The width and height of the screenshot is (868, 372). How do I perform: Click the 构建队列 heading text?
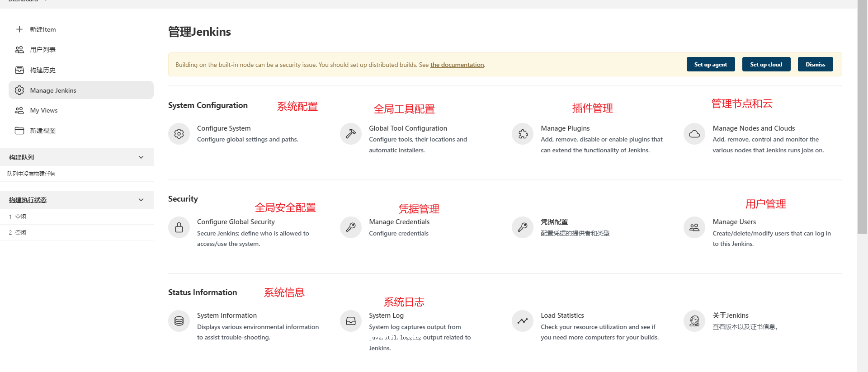coord(21,157)
